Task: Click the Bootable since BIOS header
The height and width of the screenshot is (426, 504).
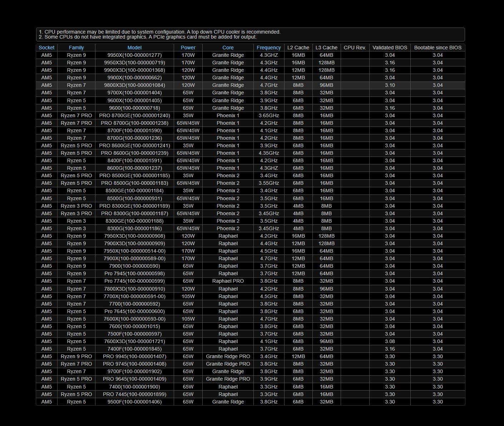Action: click(x=438, y=48)
